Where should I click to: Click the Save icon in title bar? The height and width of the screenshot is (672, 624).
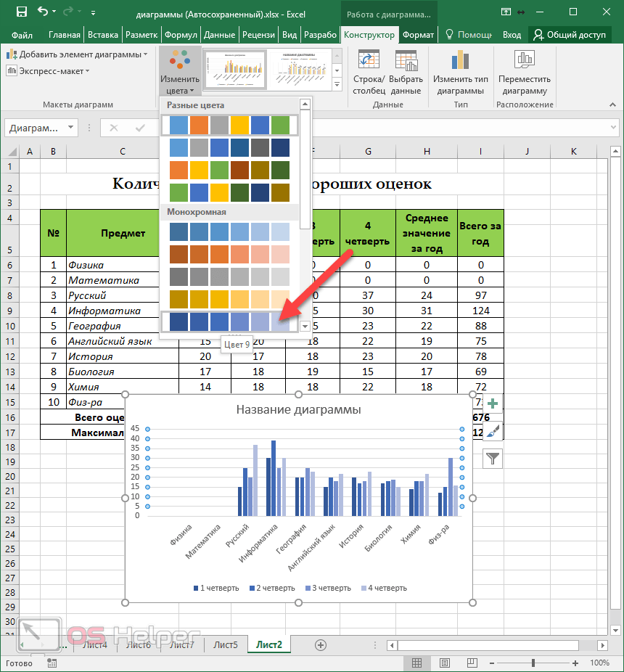[22, 12]
